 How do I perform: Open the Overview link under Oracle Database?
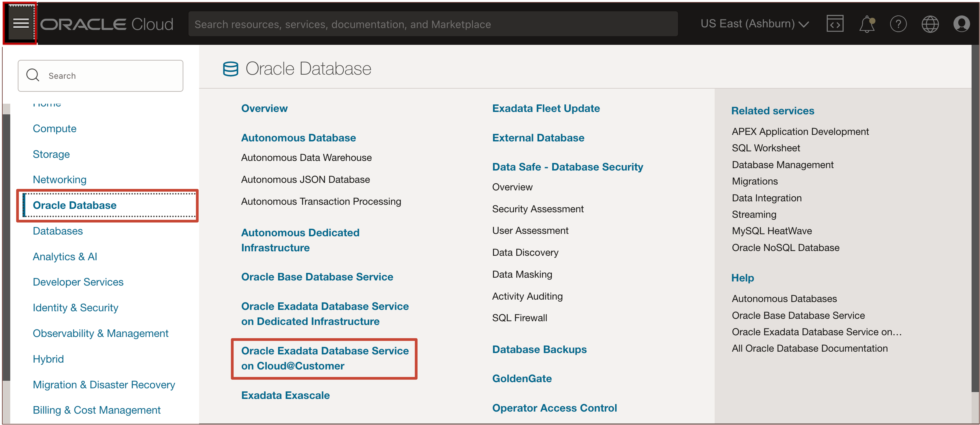(x=264, y=108)
